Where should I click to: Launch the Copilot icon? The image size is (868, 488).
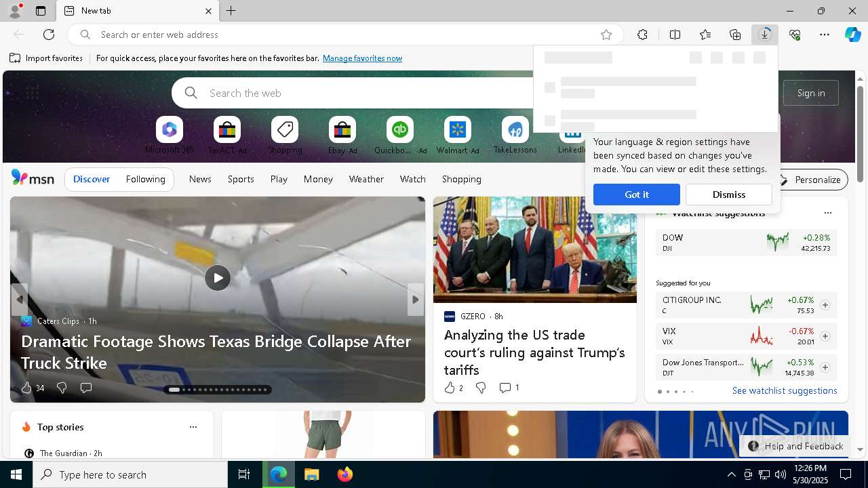(852, 35)
